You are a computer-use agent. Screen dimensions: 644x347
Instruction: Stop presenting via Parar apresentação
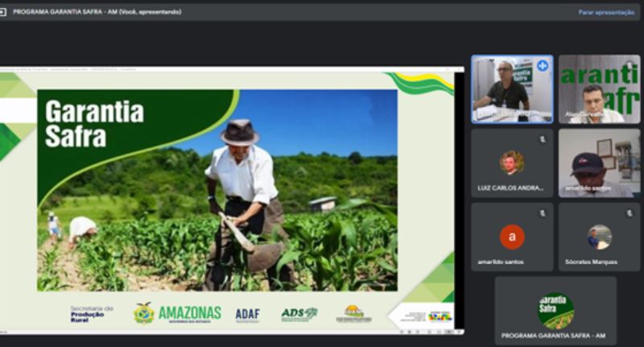tap(605, 12)
